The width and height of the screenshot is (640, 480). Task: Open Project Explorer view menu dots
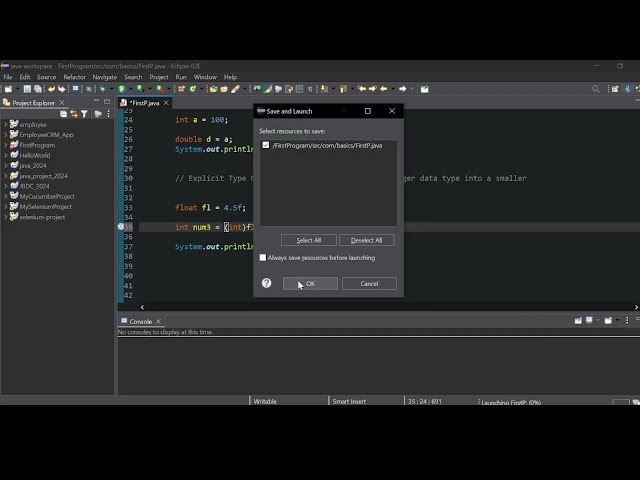click(108, 114)
